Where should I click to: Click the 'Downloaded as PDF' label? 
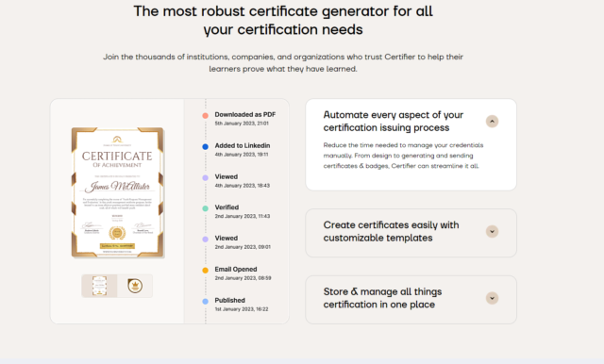pyautogui.click(x=245, y=115)
